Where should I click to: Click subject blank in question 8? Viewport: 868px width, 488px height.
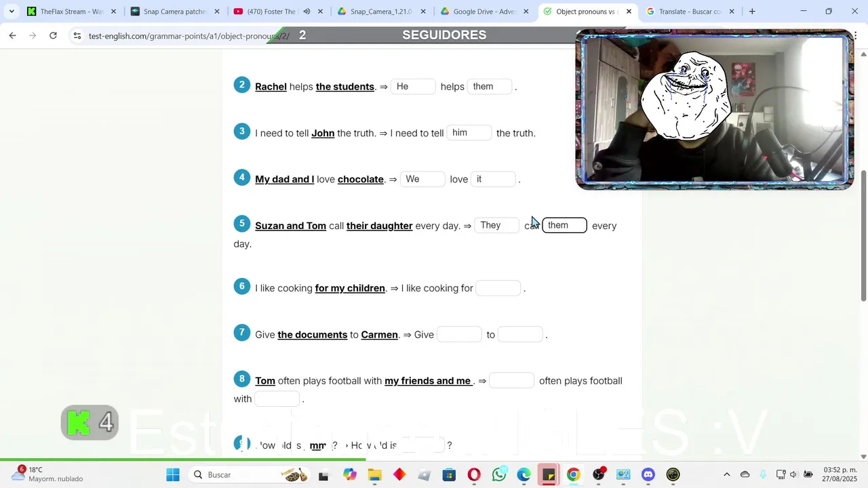[512, 381]
